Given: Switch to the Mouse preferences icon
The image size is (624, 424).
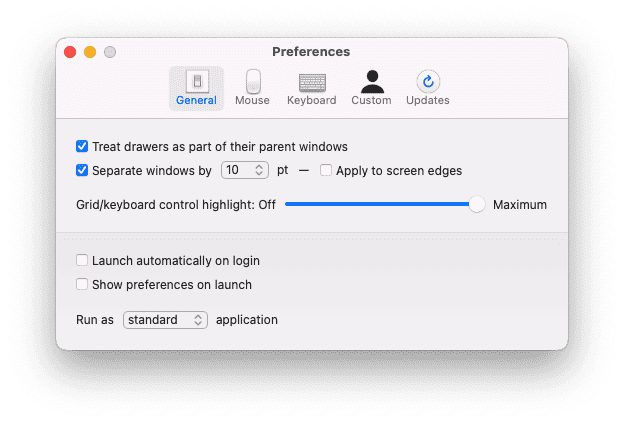Looking at the screenshot, I should [x=252, y=83].
